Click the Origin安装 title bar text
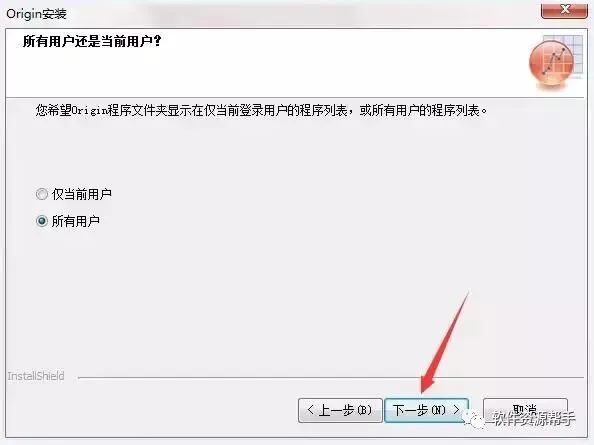The width and height of the screenshot is (594, 445). [x=36, y=14]
